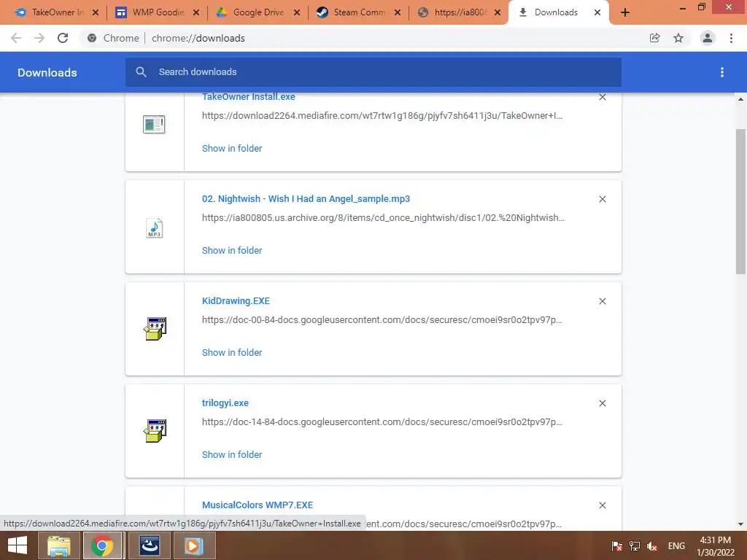Open KidDrawing.EXE file link

point(236,301)
